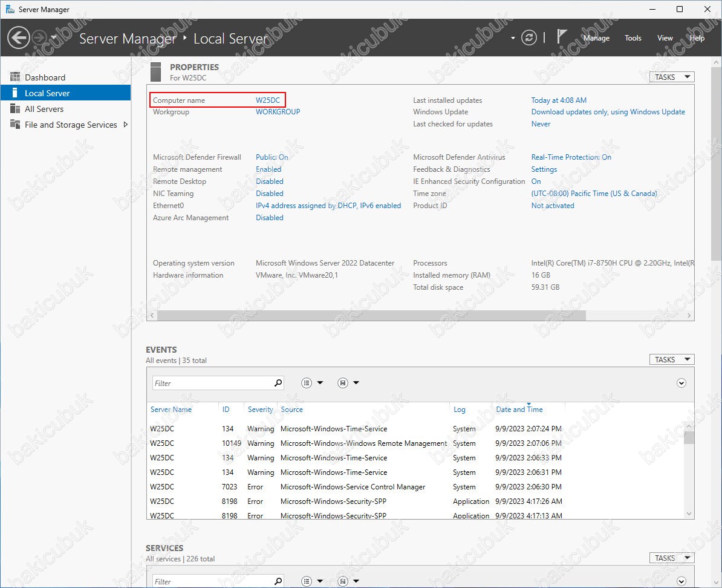Click the W25DC computer name link

[x=268, y=100]
